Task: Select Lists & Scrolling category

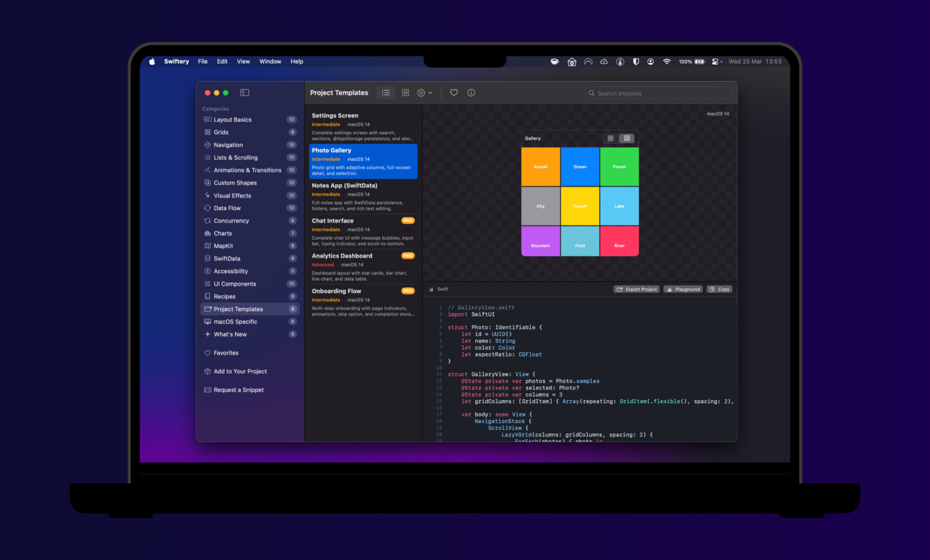Action: pos(250,157)
